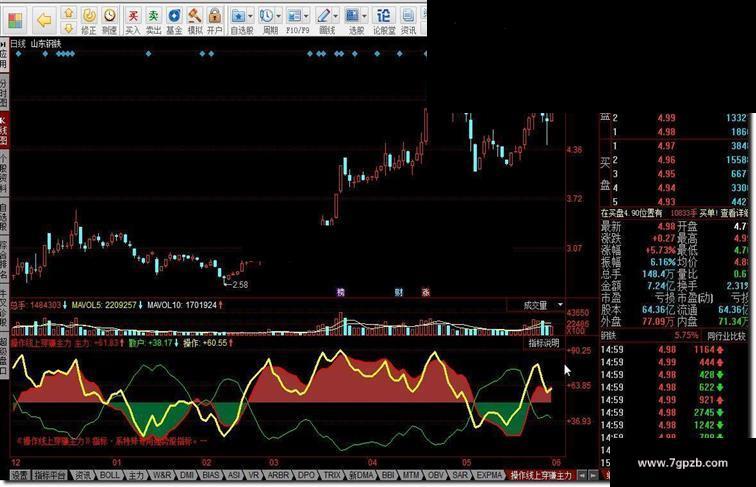This screenshot has width=756, height=487.
Task: Switch to the W&R indicator tab
Action: point(162,475)
